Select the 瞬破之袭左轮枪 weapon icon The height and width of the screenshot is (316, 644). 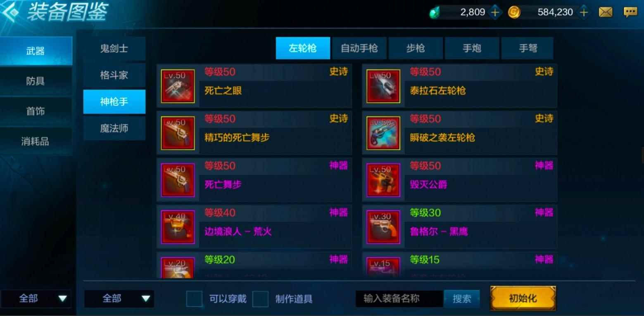pos(383,133)
